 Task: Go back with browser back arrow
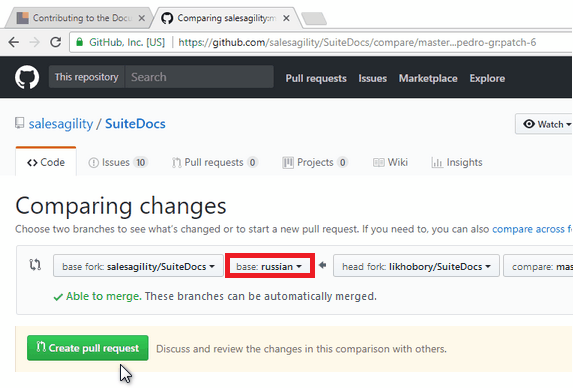[x=14, y=42]
